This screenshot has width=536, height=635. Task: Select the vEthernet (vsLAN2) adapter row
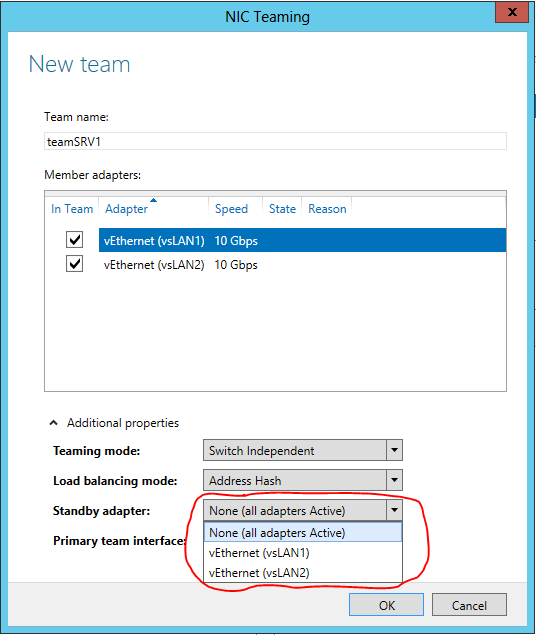coord(302,264)
